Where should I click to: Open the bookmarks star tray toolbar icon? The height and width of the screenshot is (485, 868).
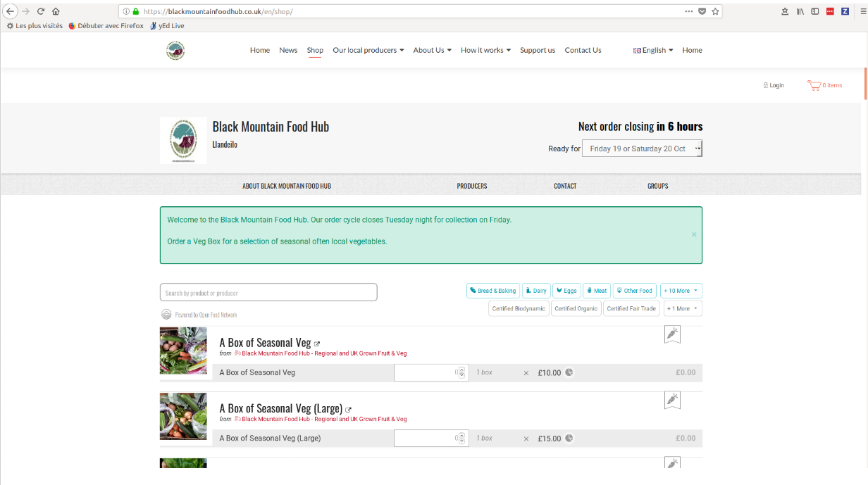pyautogui.click(x=785, y=11)
